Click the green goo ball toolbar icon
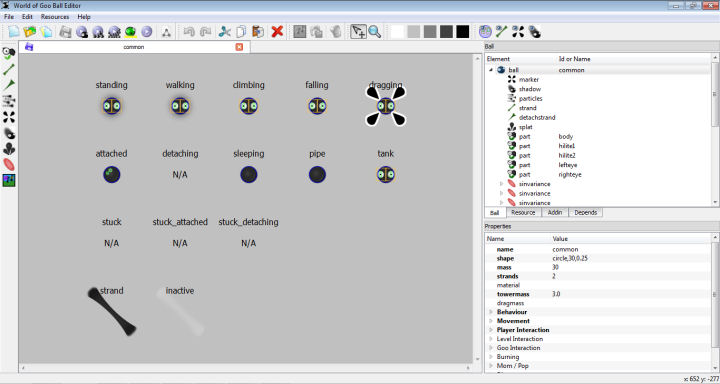The image size is (720, 384). click(x=131, y=32)
